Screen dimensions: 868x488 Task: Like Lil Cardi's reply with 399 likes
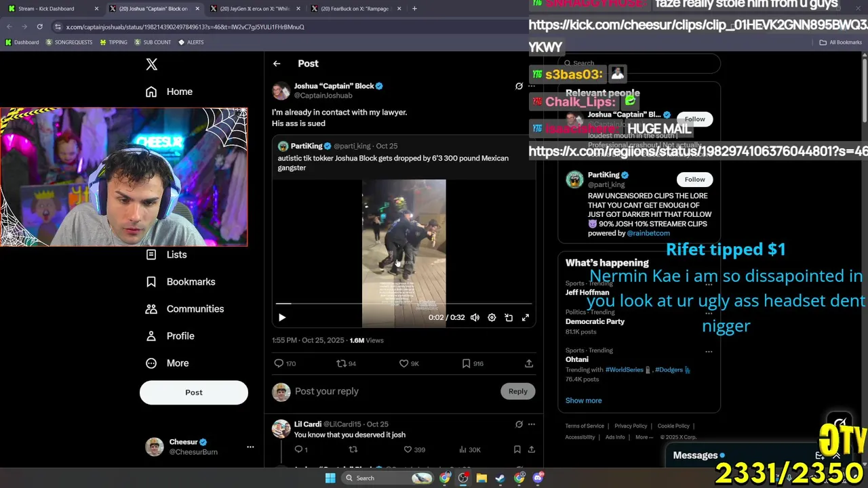pyautogui.click(x=414, y=449)
